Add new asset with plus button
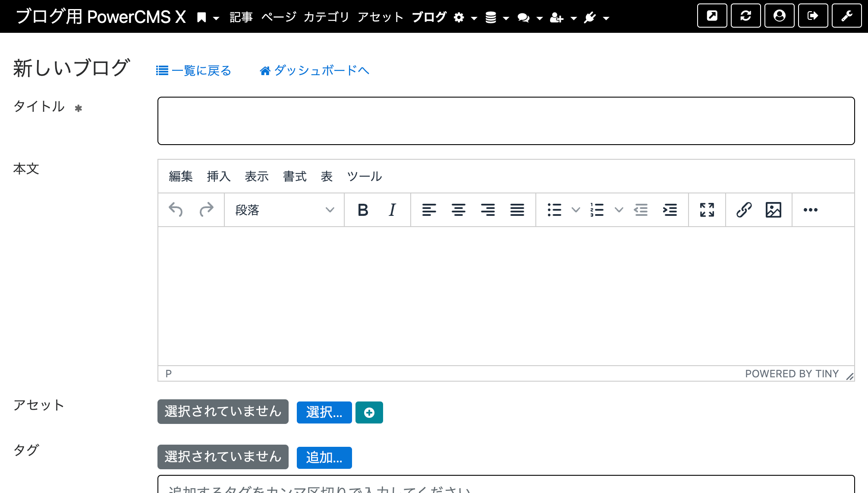868x493 pixels. [x=369, y=413]
